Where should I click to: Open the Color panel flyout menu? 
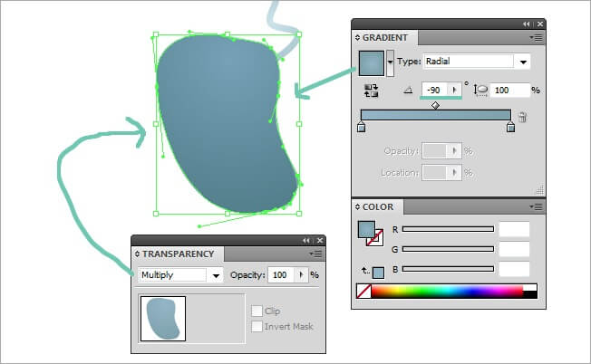(537, 206)
